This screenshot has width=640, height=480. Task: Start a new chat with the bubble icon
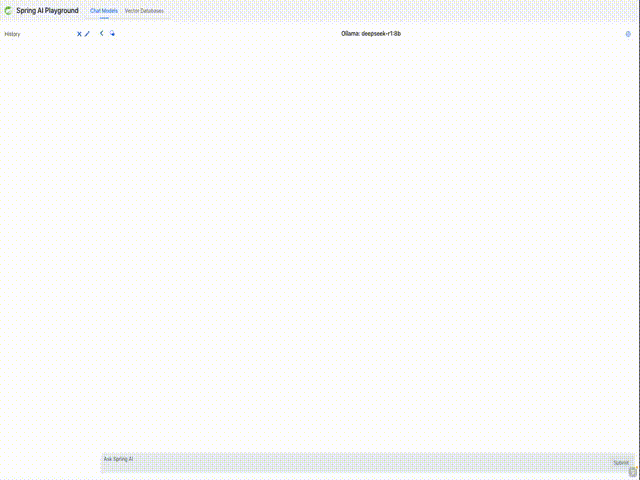[x=112, y=33]
